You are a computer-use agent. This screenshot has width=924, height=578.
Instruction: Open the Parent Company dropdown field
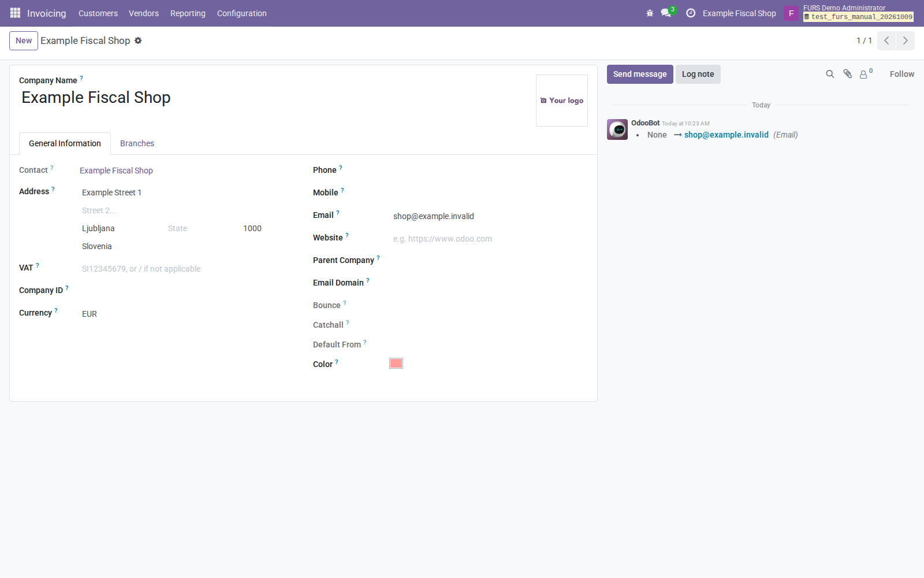(490, 261)
